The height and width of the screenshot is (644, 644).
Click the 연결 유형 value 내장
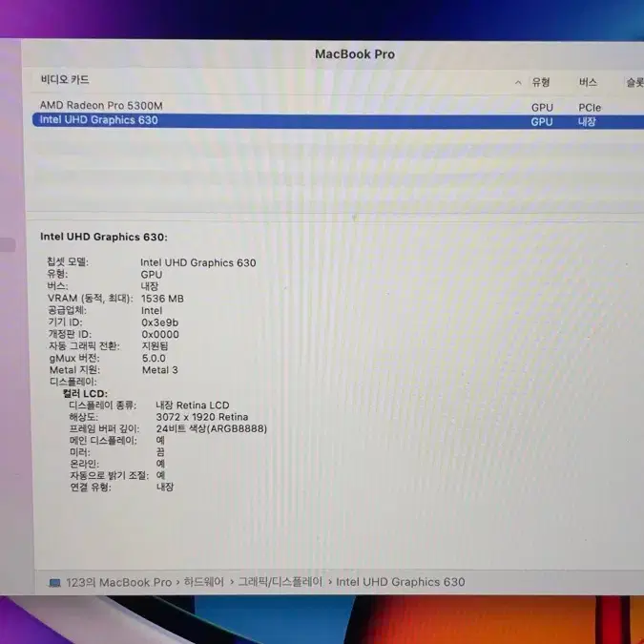[x=165, y=488]
